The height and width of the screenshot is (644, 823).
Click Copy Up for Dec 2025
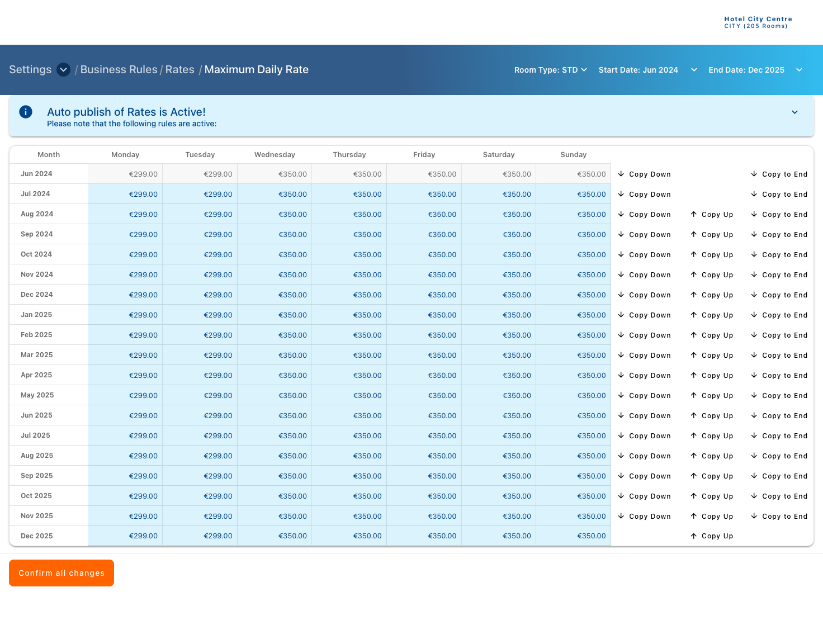pyautogui.click(x=712, y=536)
